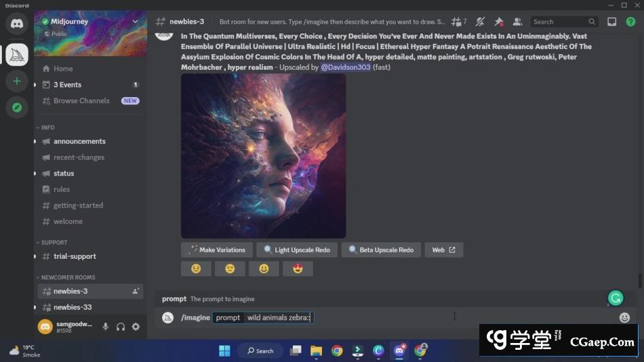Open the Inbox icon in header
This screenshot has width=644, height=362.
click(611, 22)
